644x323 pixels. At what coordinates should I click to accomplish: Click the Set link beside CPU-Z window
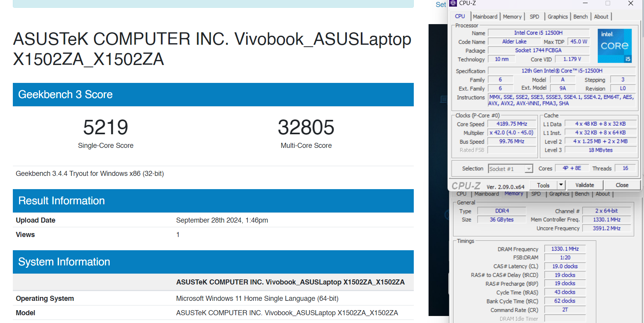[441, 5]
